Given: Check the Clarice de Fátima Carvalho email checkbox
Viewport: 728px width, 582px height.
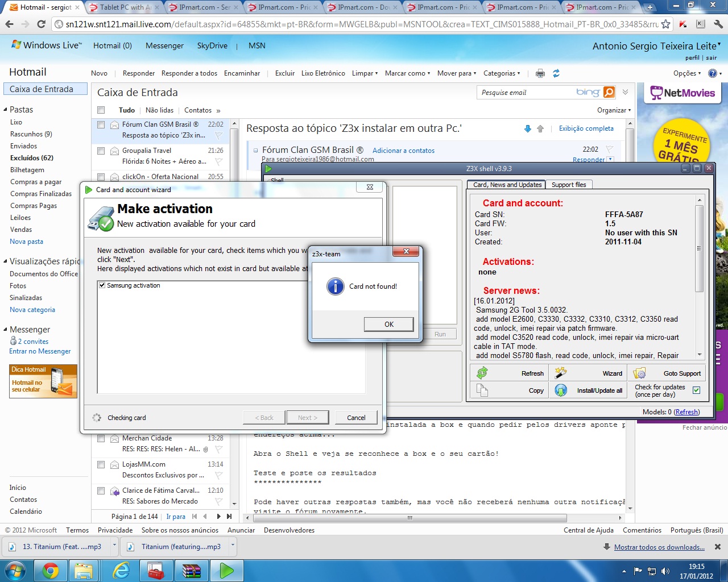Looking at the screenshot, I should (101, 490).
